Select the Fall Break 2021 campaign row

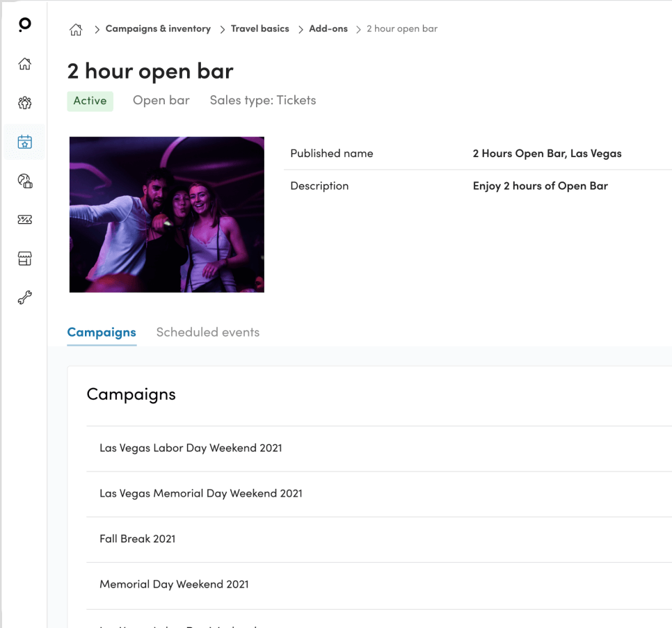(138, 539)
